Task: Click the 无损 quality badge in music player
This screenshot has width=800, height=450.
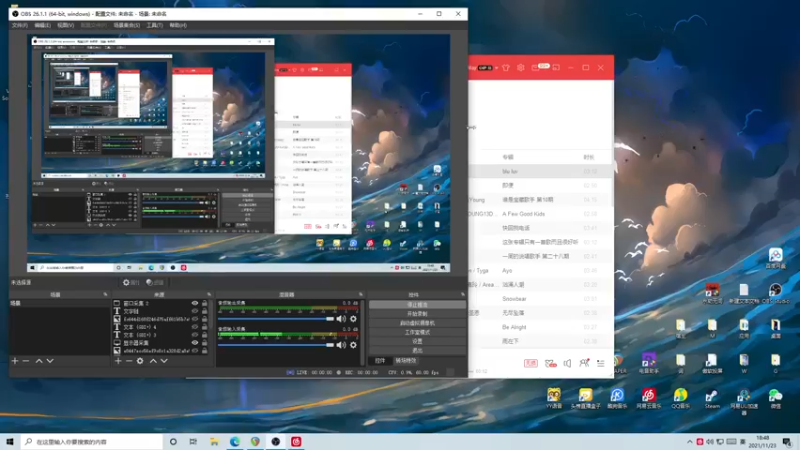Action: (531, 363)
